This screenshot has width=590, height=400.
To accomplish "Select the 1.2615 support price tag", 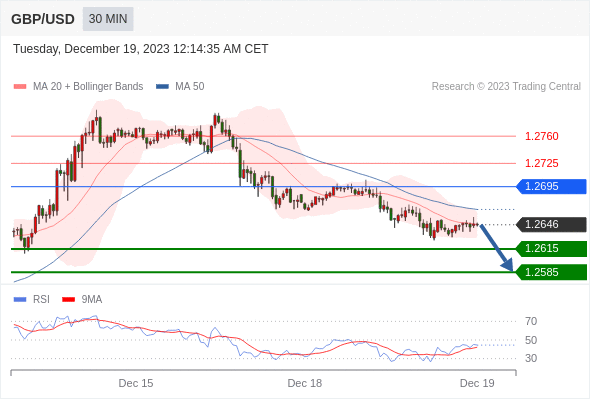I will point(551,248).
